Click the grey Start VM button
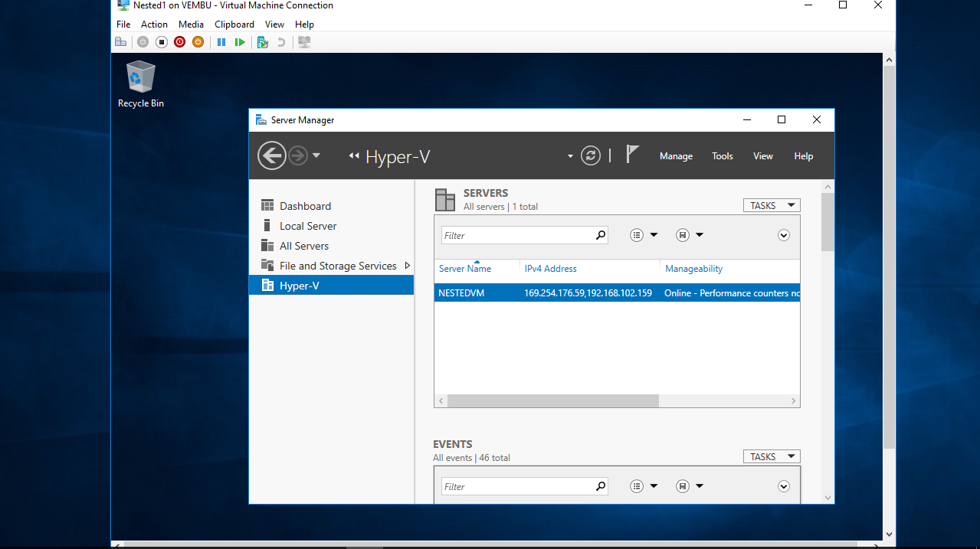This screenshot has height=549, width=980. point(143,42)
